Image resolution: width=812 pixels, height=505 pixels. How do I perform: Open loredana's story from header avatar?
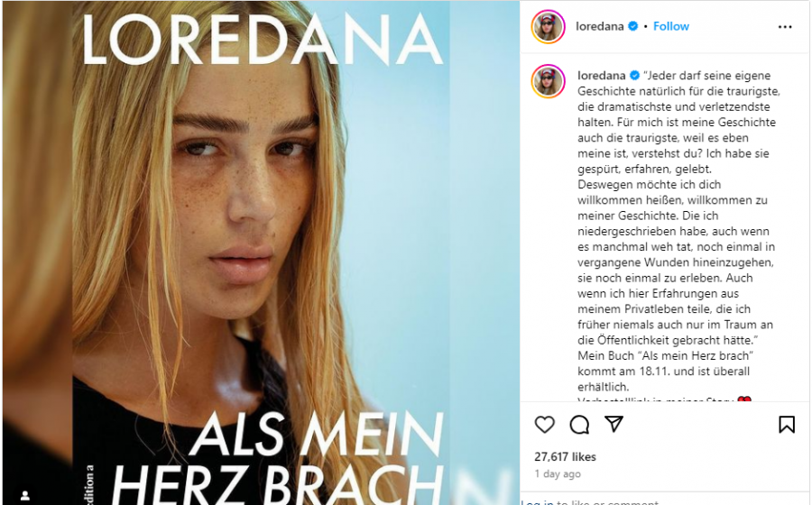click(548, 26)
